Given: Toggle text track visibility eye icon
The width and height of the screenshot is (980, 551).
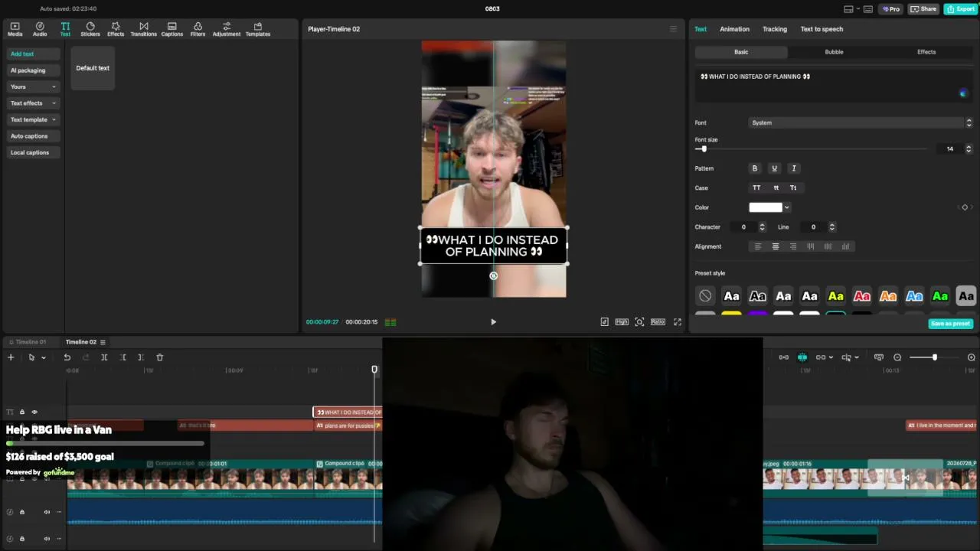Looking at the screenshot, I should (x=34, y=412).
